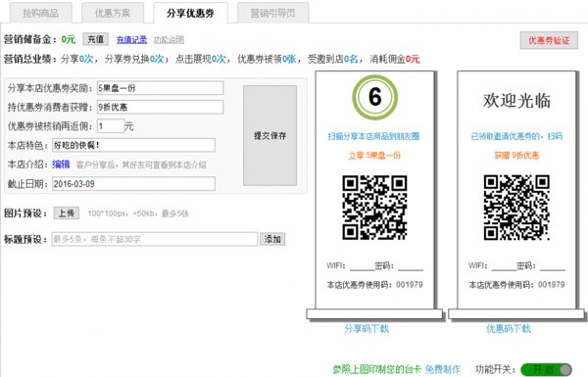Focus the 标题预设 text field
588x377 pixels.
[x=155, y=239]
